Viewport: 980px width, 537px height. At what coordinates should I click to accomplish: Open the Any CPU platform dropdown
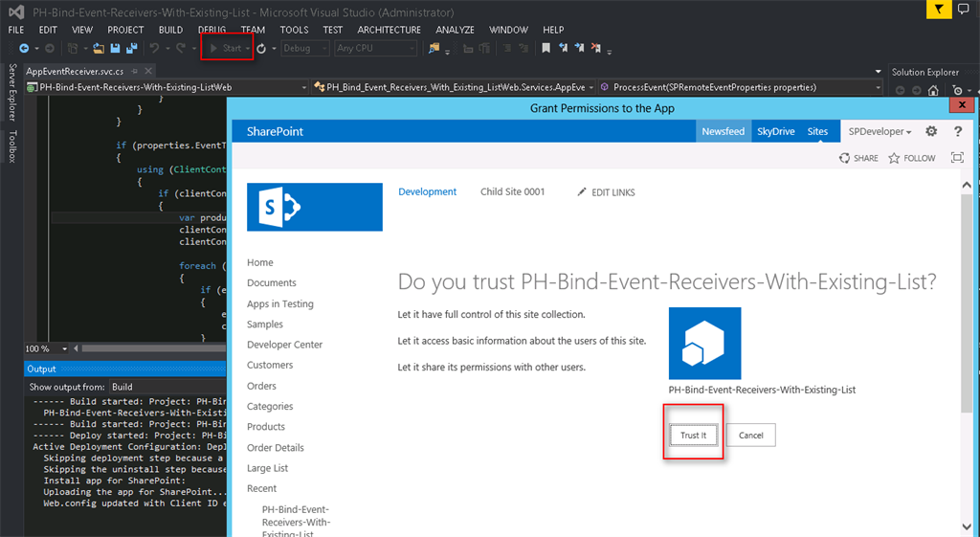[375, 48]
